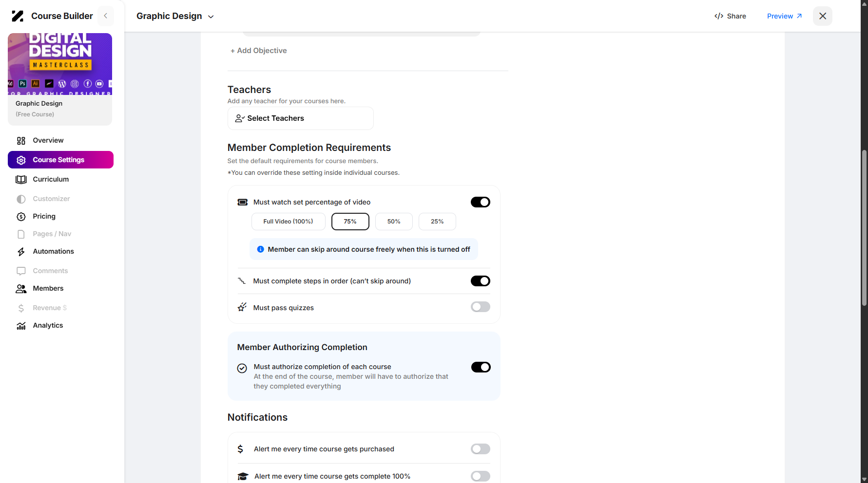Click the Share code icon

719,16
